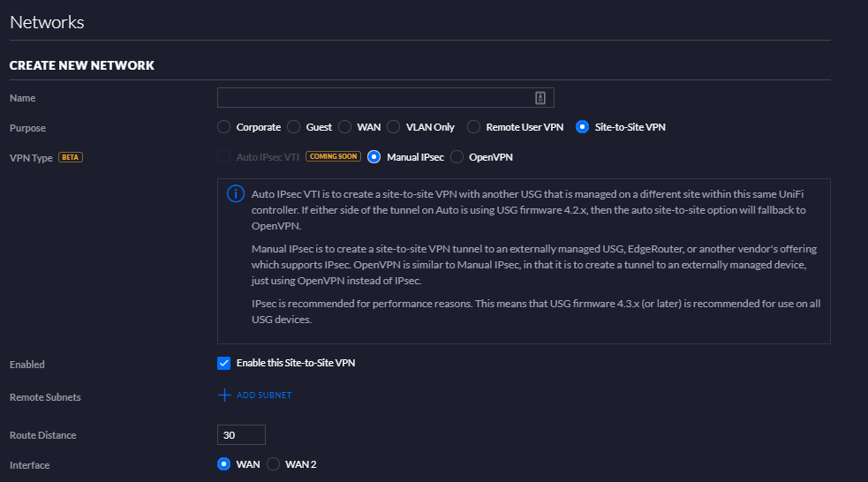
Task: Switch purpose to Remote User VPN
Action: tap(474, 127)
